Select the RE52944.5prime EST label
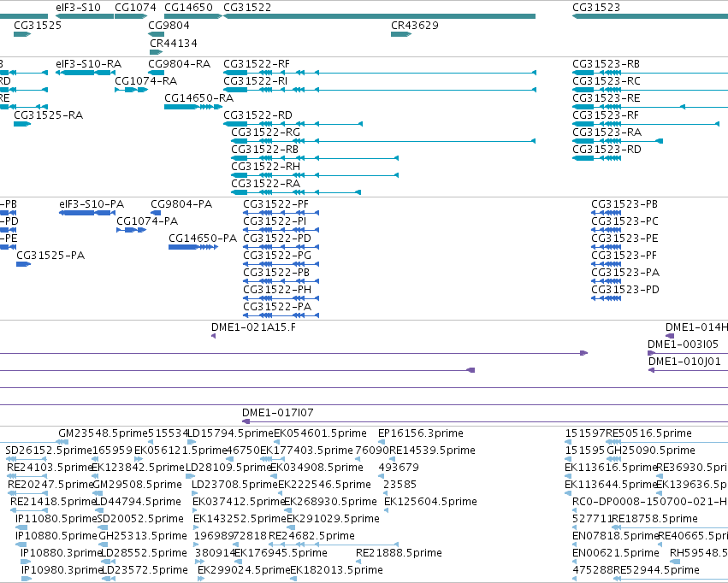728x583 pixels. [656, 570]
